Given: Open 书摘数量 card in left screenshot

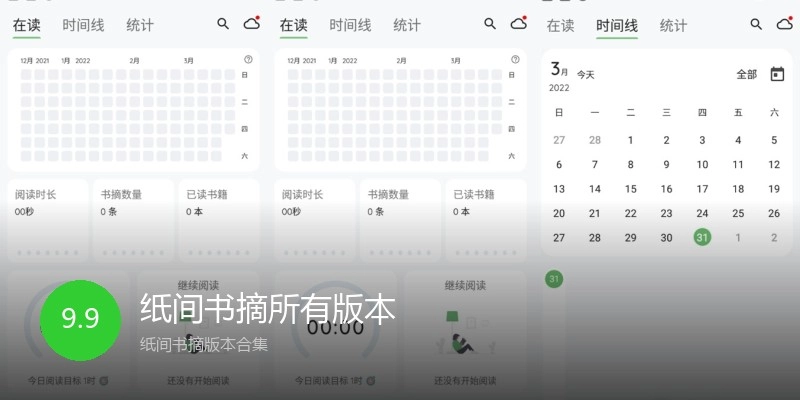Looking at the screenshot, I should click(133, 220).
